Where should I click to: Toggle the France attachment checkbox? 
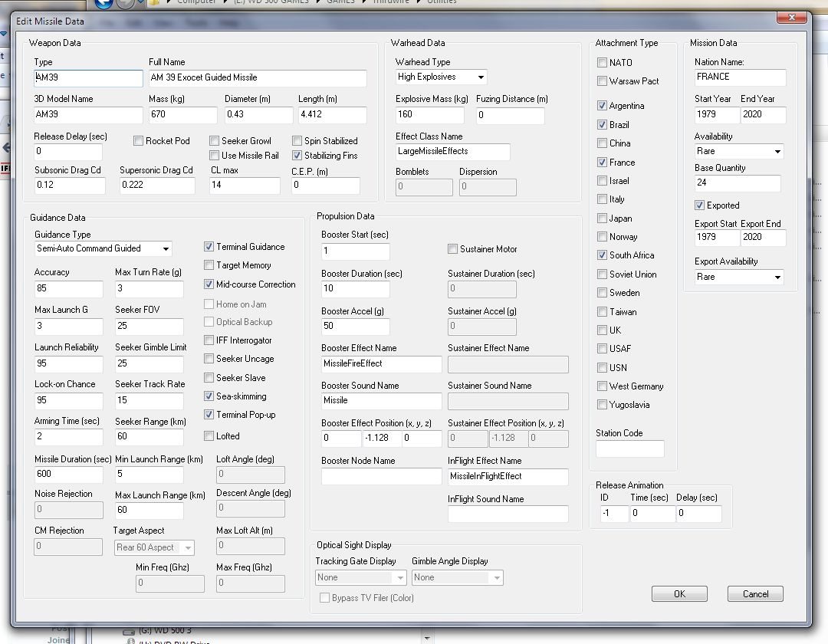click(x=602, y=162)
